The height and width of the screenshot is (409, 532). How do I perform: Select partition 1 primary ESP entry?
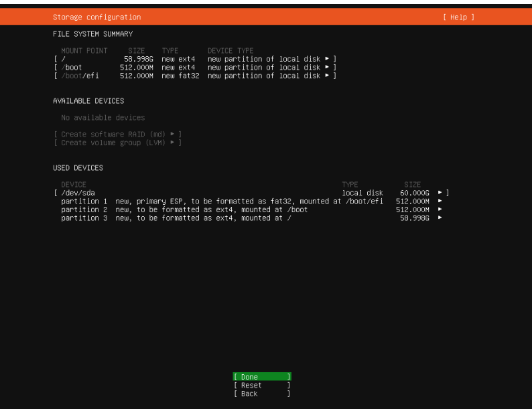[x=221, y=201]
